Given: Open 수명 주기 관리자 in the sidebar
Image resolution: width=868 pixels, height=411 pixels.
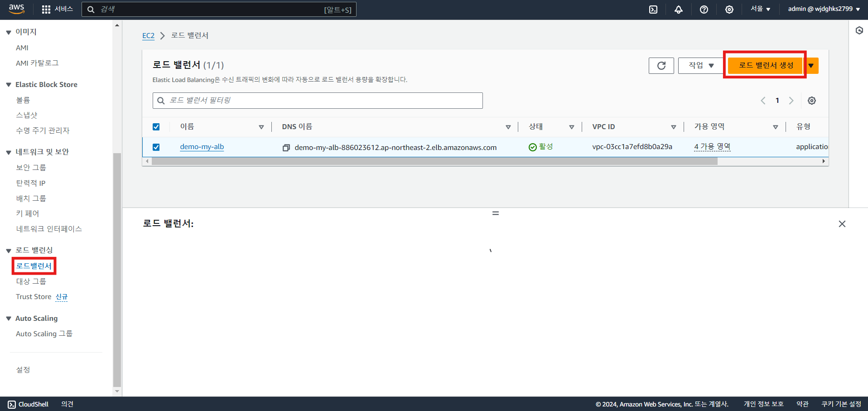Looking at the screenshot, I should [x=43, y=131].
